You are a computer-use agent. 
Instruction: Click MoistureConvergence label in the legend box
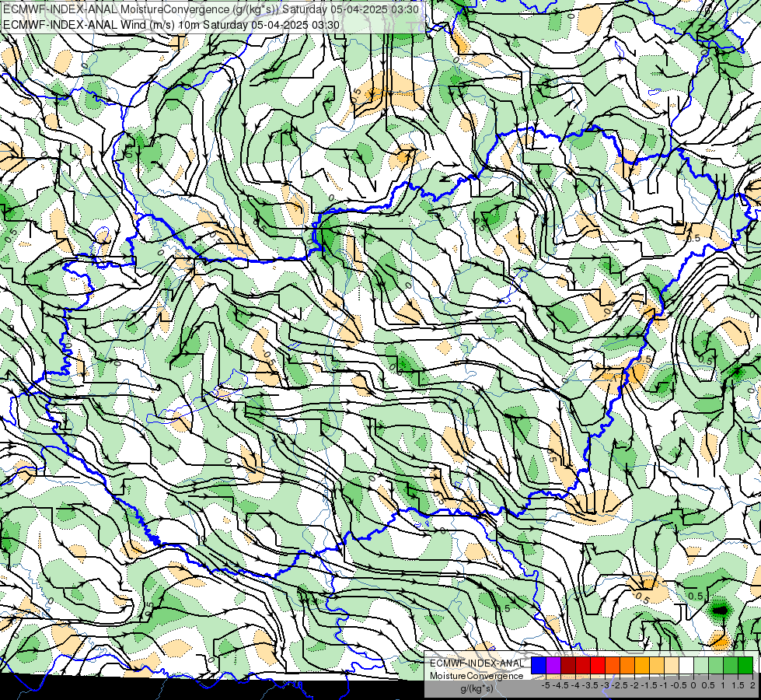tap(476, 676)
